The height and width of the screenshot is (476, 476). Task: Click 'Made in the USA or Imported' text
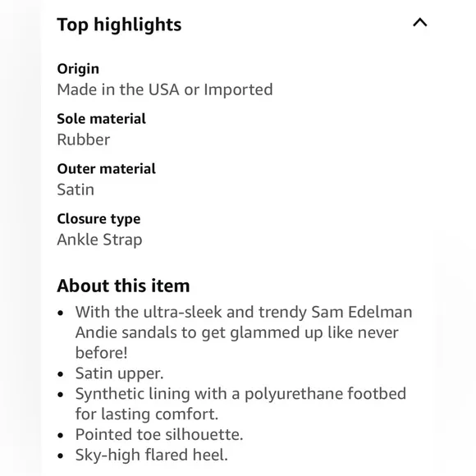(x=165, y=89)
